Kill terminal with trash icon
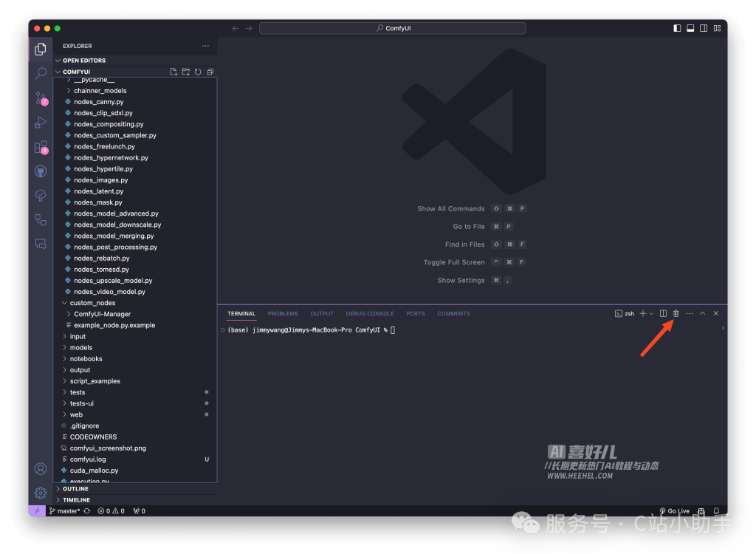 pos(676,314)
